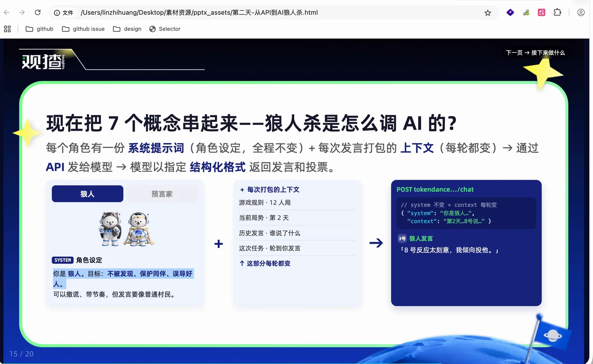Click the SYSTEM badge beside 角色设定
The width and height of the screenshot is (593, 364).
(63, 260)
